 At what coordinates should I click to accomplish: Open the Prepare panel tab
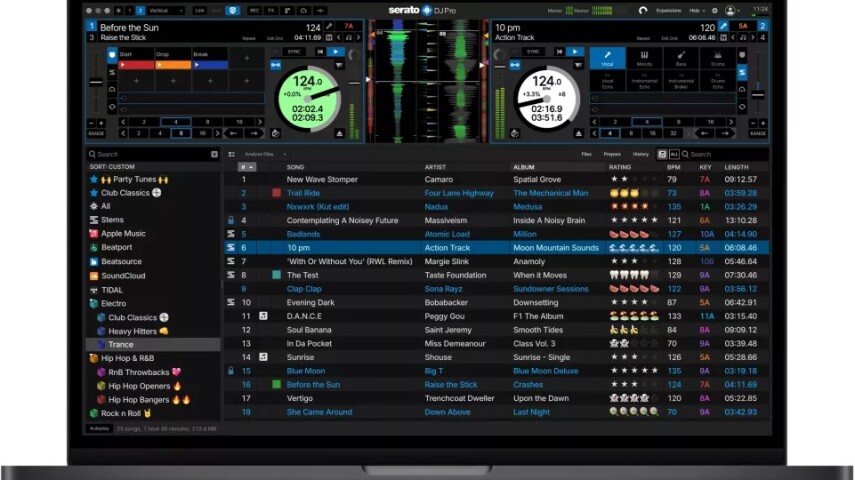pyautogui.click(x=612, y=154)
